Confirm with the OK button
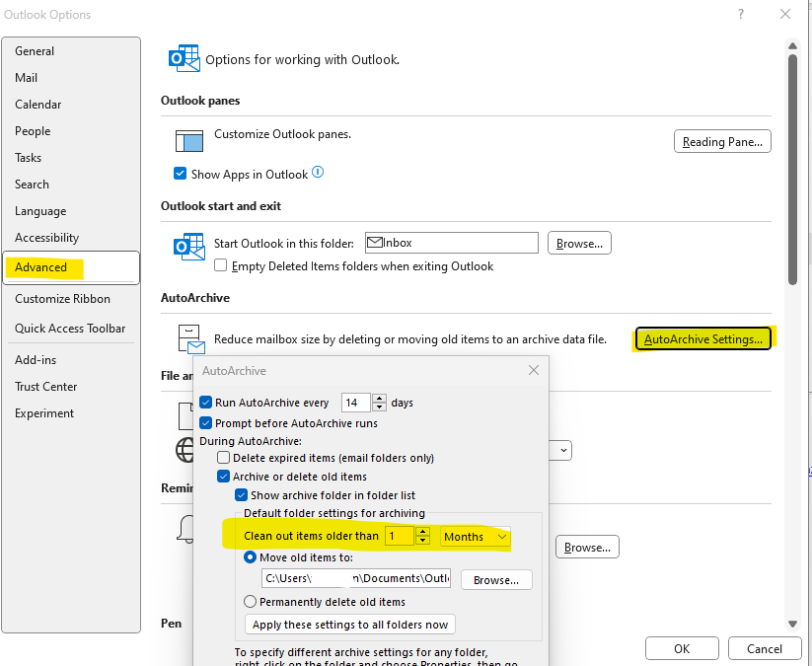Image resolution: width=812 pixels, height=666 pixels. pos(682,648)
